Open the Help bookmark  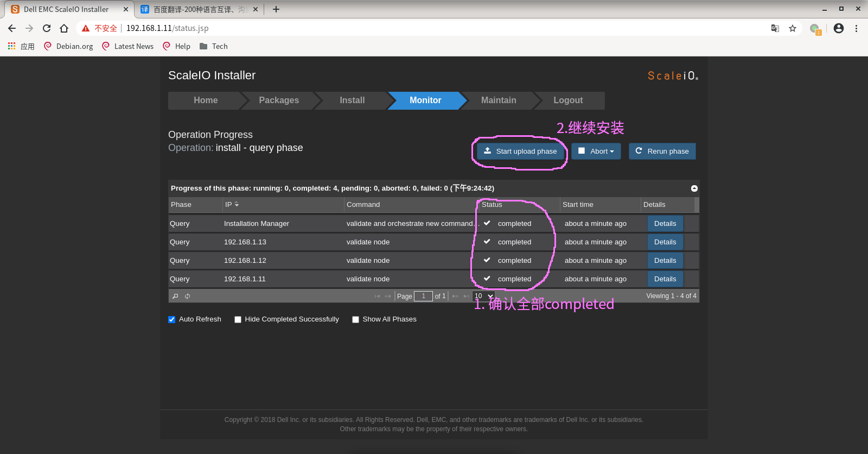click(x=177, y=46)
